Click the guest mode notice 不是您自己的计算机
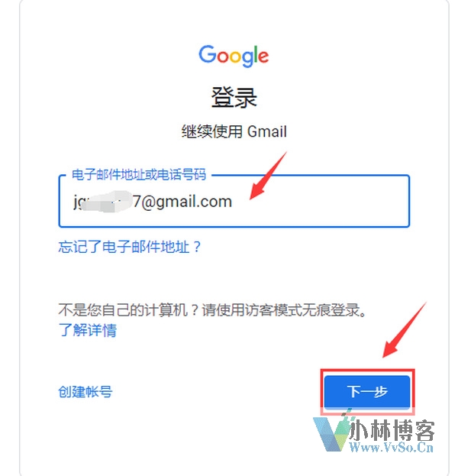This screenshot has height=476, width=458. click(x=212, y=310)
